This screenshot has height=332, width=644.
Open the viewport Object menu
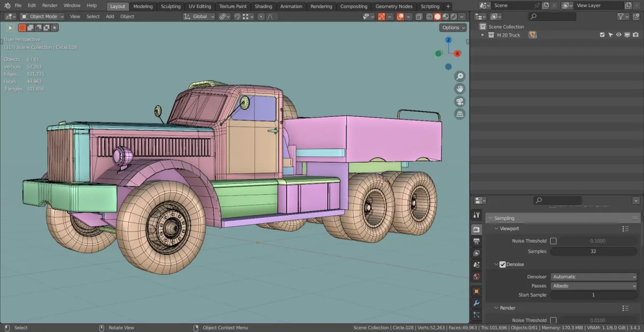coord(127,17)
